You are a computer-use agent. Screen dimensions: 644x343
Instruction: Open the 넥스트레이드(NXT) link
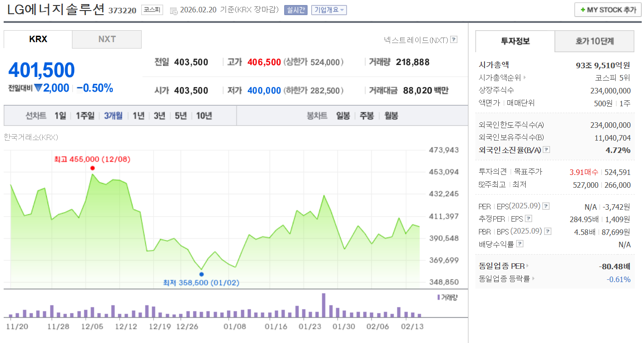point(416,40)
